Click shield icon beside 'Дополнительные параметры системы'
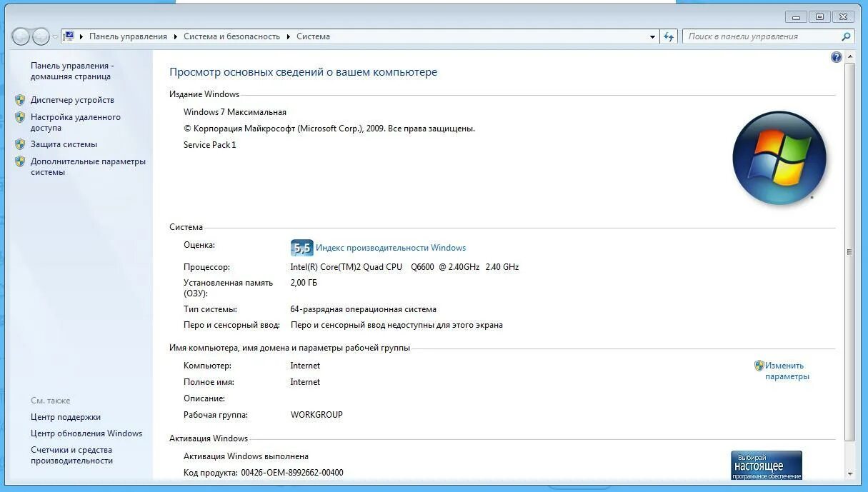The image size is (868, 492). pyautogui.click(x=20, y=161)
